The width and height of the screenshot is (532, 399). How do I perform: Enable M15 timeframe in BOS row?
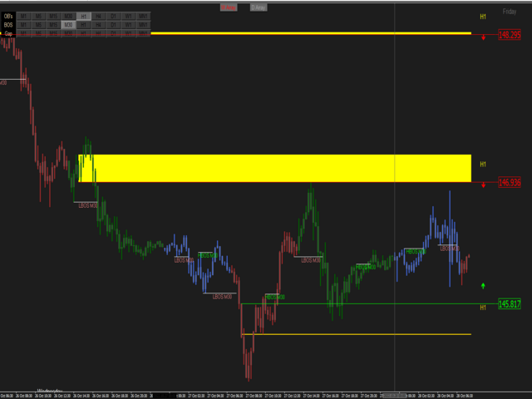[53, 25]
